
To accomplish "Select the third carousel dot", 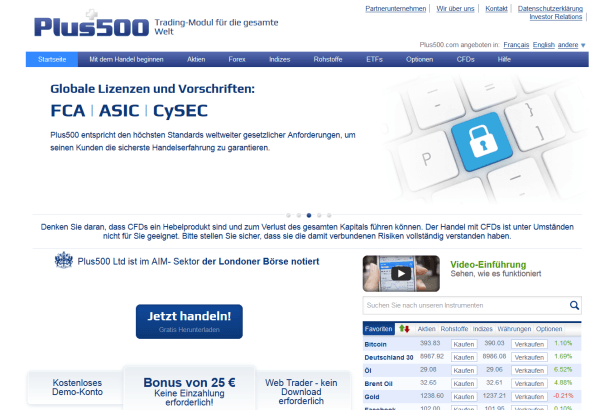I will (309, 215).
